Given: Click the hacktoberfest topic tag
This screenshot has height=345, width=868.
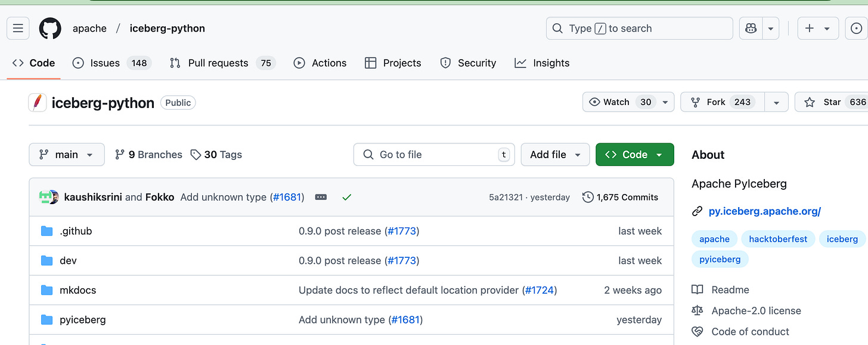Looking at the screenshot, I should click(x=778, y=239).
